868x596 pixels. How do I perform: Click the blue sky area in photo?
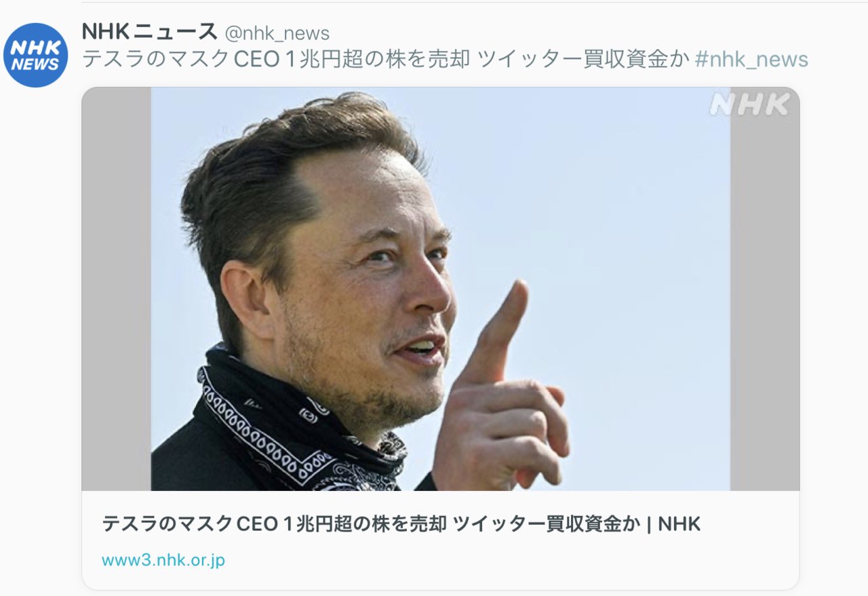[610, 203]
